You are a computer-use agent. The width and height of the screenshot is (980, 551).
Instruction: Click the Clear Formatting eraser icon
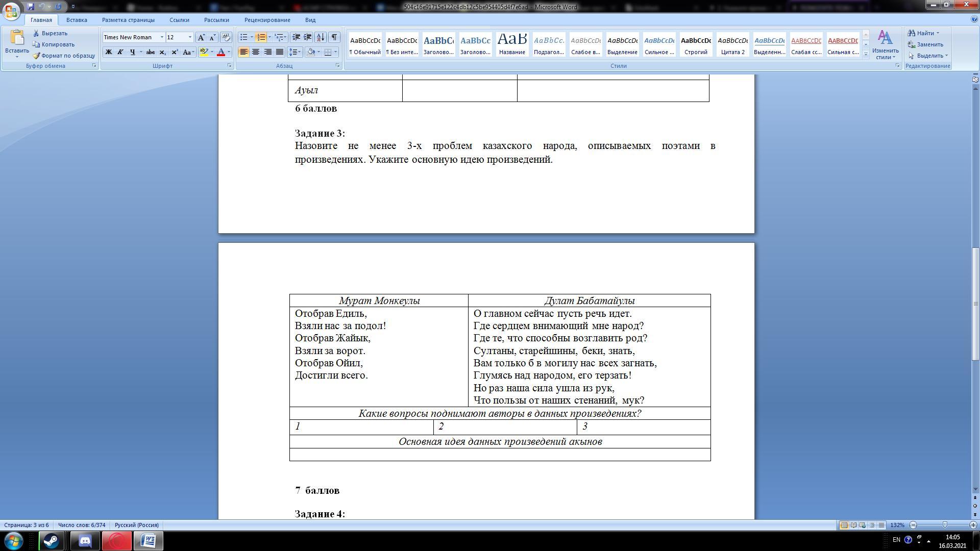coord(226,37)
